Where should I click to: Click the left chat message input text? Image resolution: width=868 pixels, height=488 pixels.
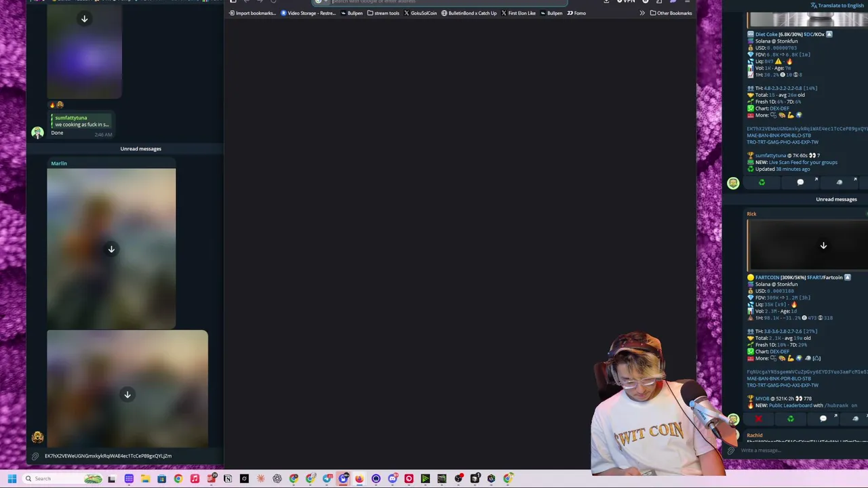108,456
